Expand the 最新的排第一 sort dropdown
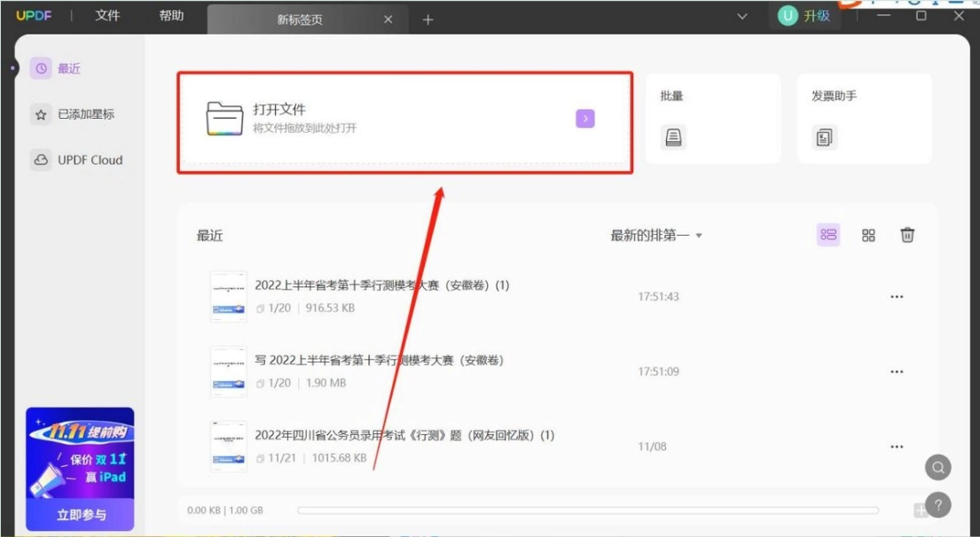The image size is (980, 537). click(656, 236)
